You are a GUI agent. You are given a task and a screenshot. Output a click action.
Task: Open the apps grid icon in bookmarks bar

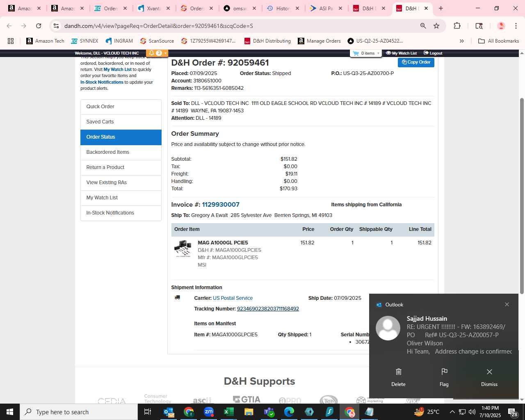pos(11,41)
